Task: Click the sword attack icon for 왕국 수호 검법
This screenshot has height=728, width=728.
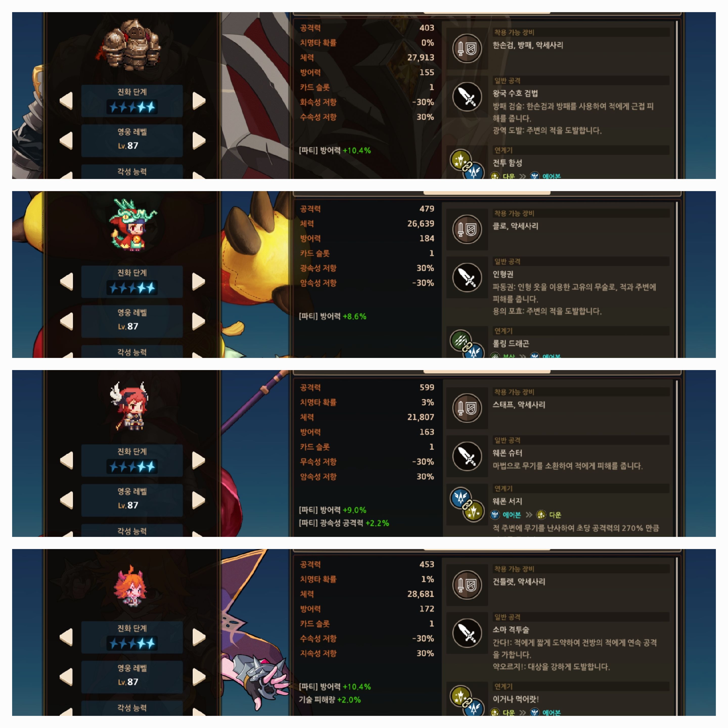Action: pos(467,97)
